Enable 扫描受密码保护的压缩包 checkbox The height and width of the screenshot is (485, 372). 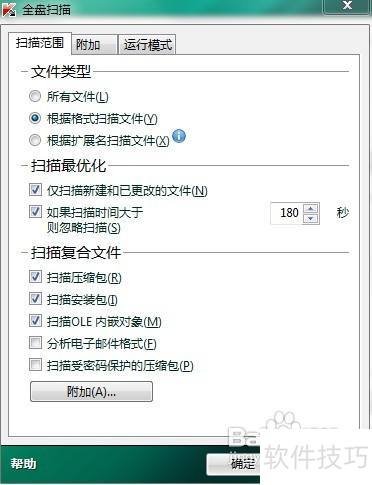(x=35, y=365)
